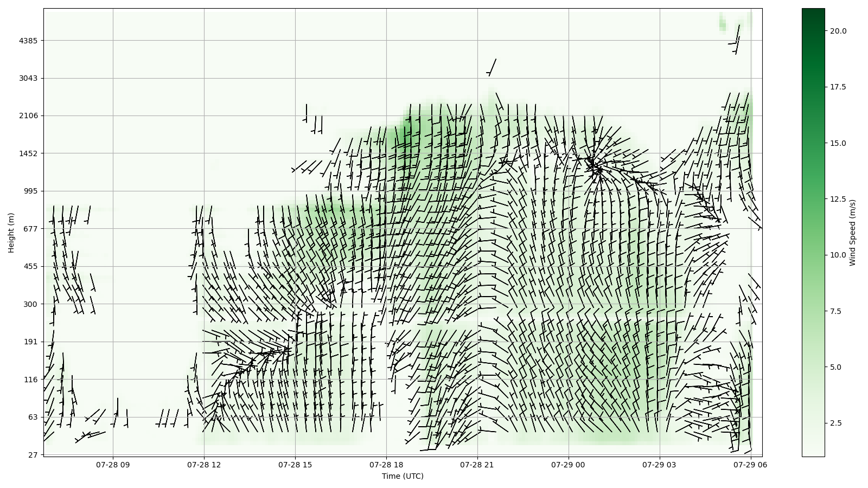Select the 677 height tick label

[30, 229]
